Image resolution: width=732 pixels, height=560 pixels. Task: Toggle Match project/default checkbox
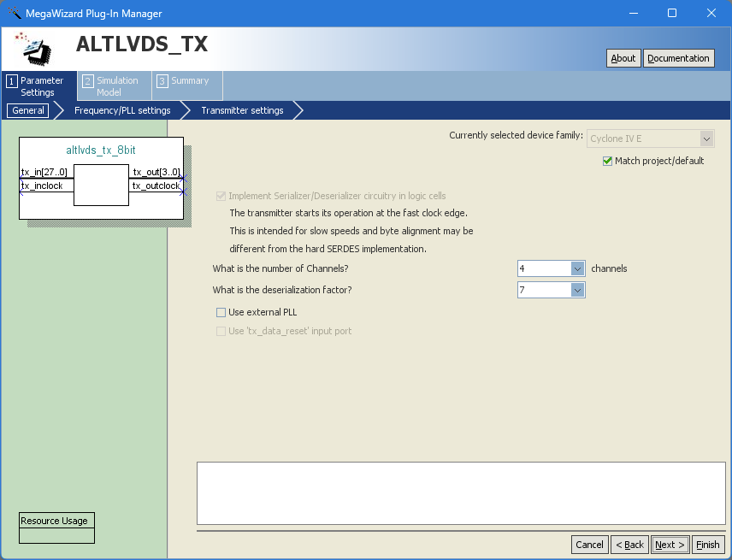(x=607, y=161)
